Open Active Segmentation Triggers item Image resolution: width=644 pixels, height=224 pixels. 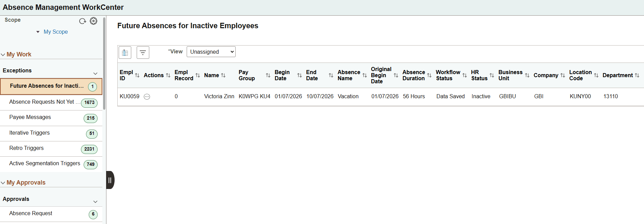click(x=51, y=164)
